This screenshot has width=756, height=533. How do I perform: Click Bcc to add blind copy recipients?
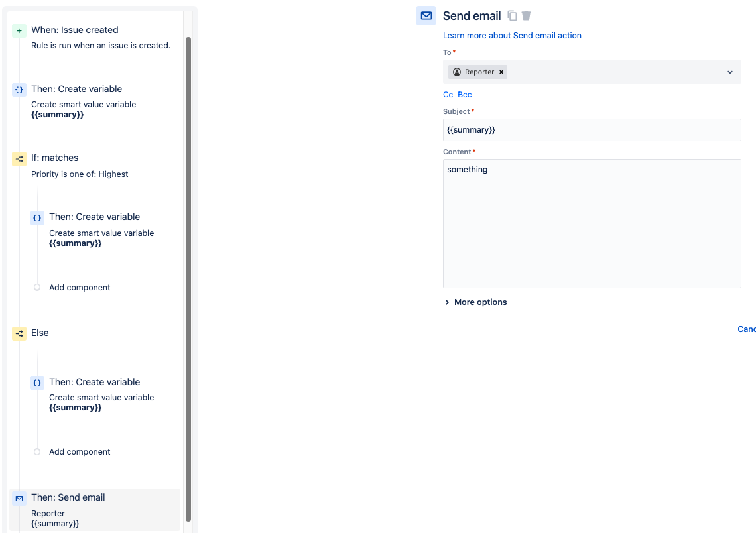coord(464,94)
